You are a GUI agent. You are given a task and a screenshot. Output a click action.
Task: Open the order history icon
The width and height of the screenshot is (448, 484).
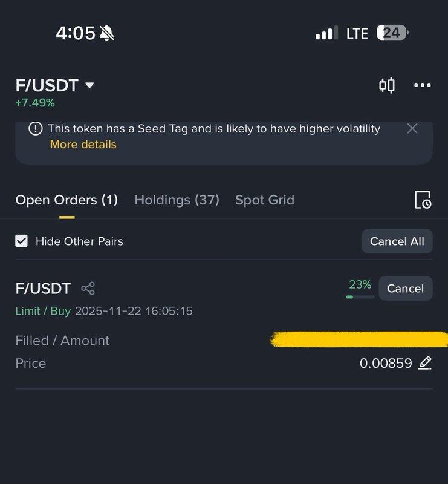click(422, 200)
